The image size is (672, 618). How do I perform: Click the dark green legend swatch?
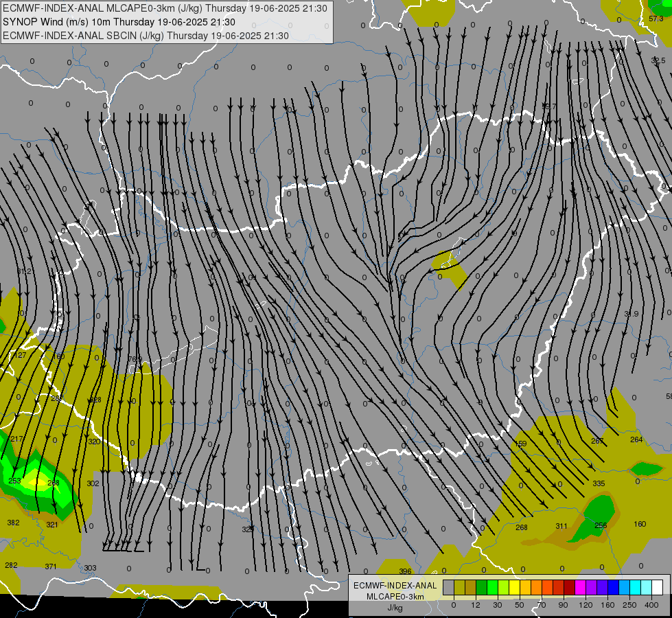click(x=482, y=587)
